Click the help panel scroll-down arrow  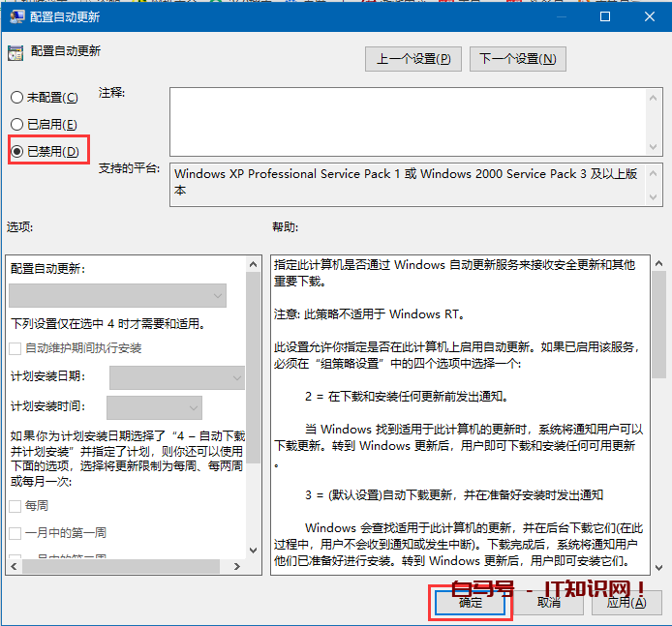pos(657,567)
